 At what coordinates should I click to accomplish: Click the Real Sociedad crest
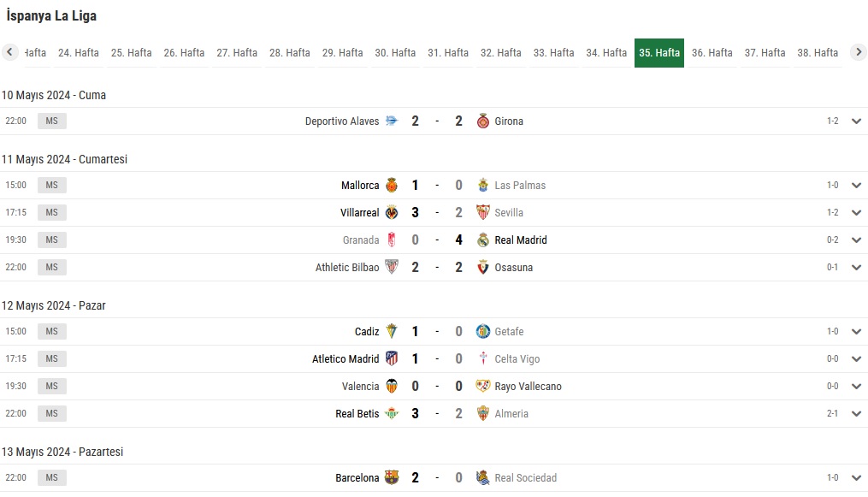[482, 477]
